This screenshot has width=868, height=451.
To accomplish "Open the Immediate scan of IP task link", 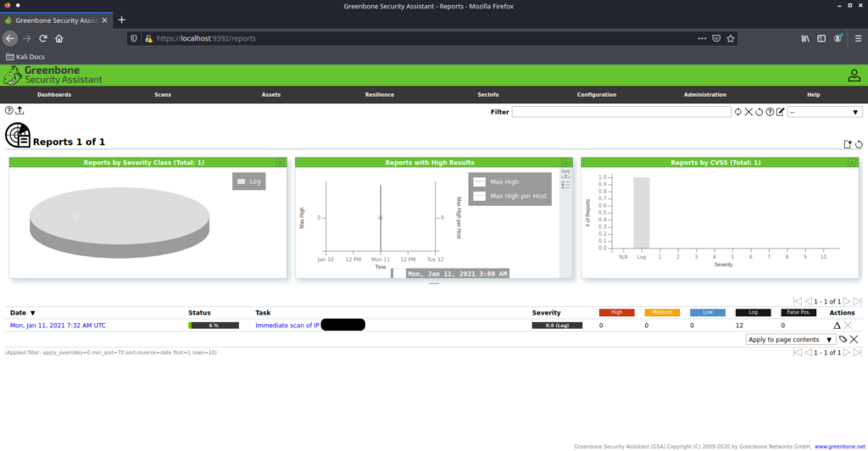I will tap(287, 326).
